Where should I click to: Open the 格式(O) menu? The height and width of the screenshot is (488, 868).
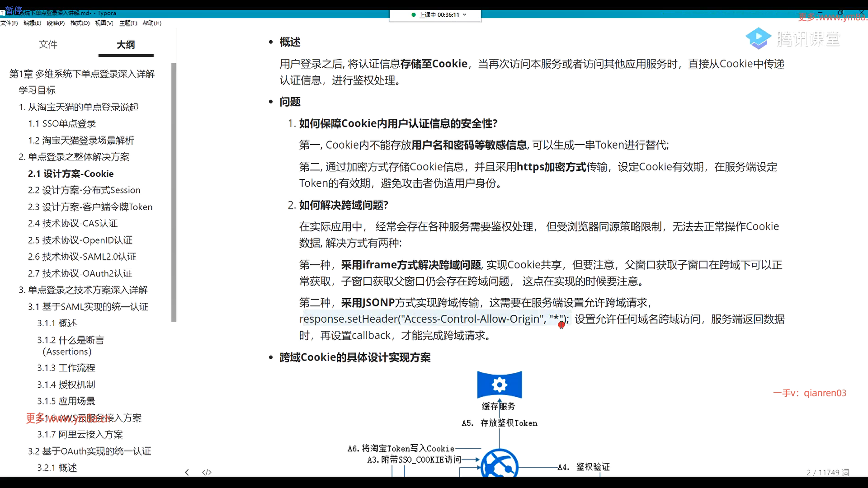80,23
